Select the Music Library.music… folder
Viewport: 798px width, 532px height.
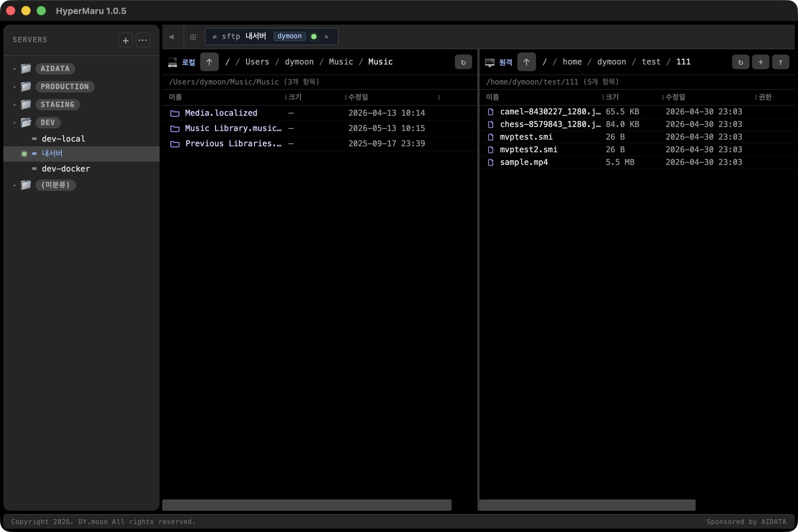(x=320, y=128)
